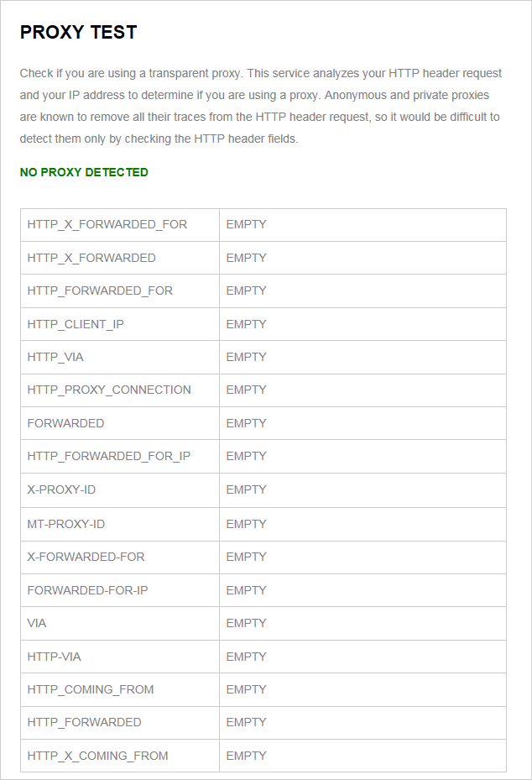
Task: Click the NO PROXY DETECTED status text
Action: click(84, 172)
